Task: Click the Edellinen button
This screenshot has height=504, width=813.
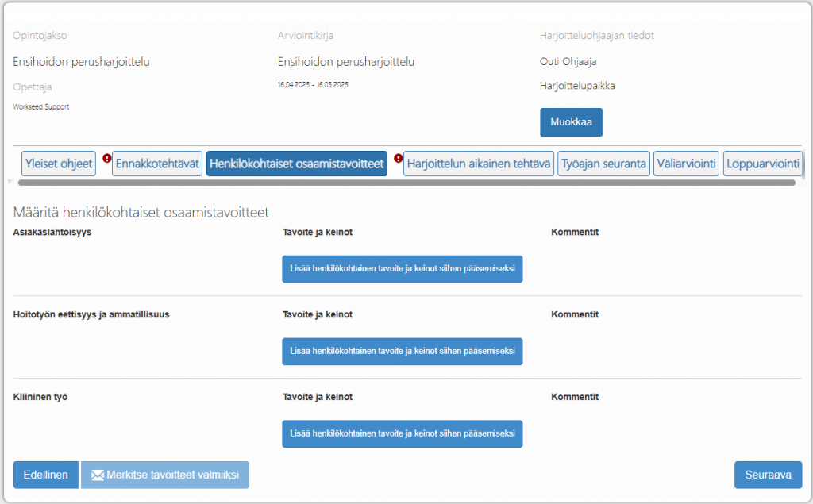Action: click(x=46, y=475)
